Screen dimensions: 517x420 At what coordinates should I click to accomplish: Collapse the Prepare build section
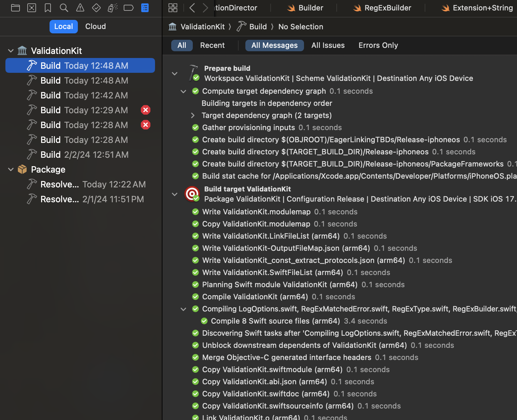point(175,73)
